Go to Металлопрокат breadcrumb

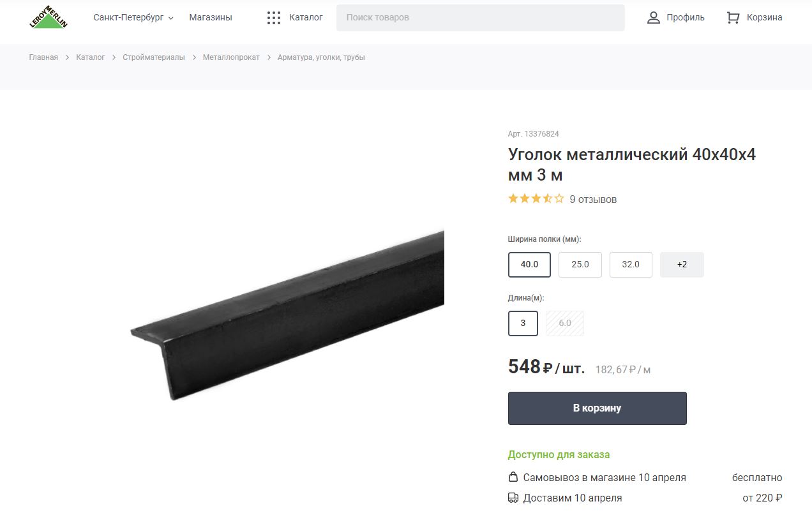(x=231, y=57)
